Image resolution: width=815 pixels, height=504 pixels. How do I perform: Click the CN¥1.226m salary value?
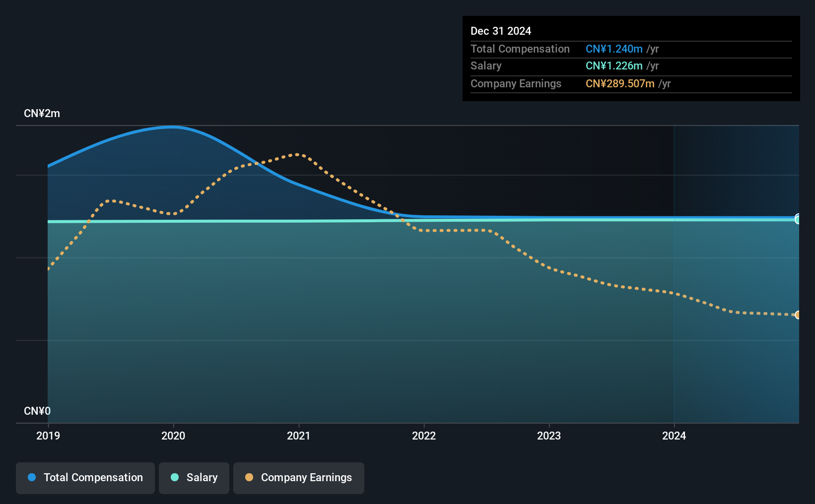tap(614, 66)
